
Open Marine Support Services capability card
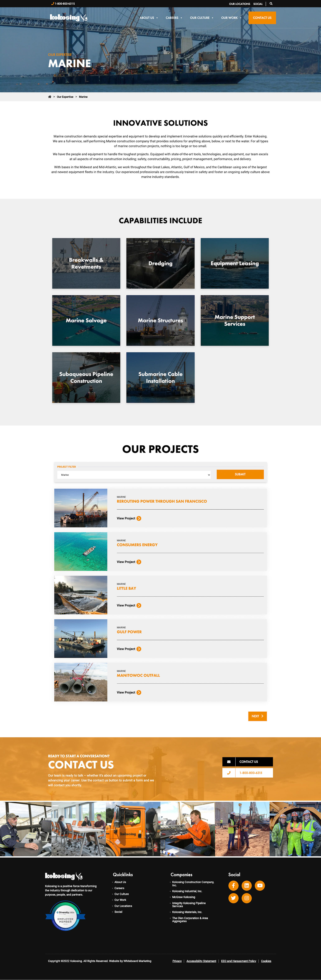tap(234, 320)
